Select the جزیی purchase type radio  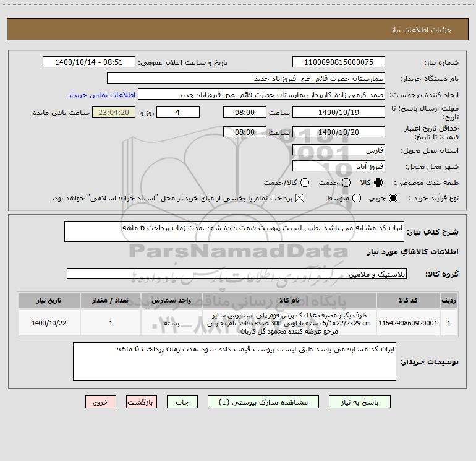[393, 198]
